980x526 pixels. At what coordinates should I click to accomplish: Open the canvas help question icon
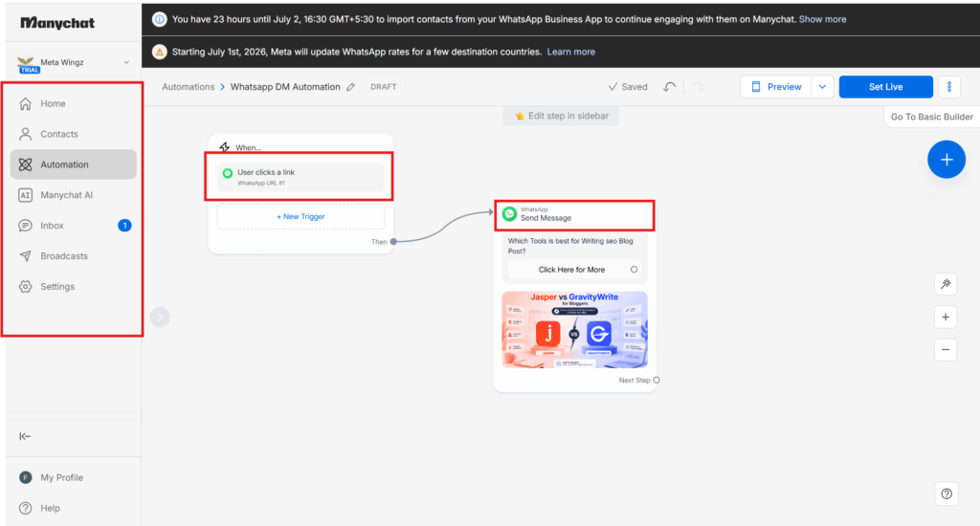click(x=947, y=493)
